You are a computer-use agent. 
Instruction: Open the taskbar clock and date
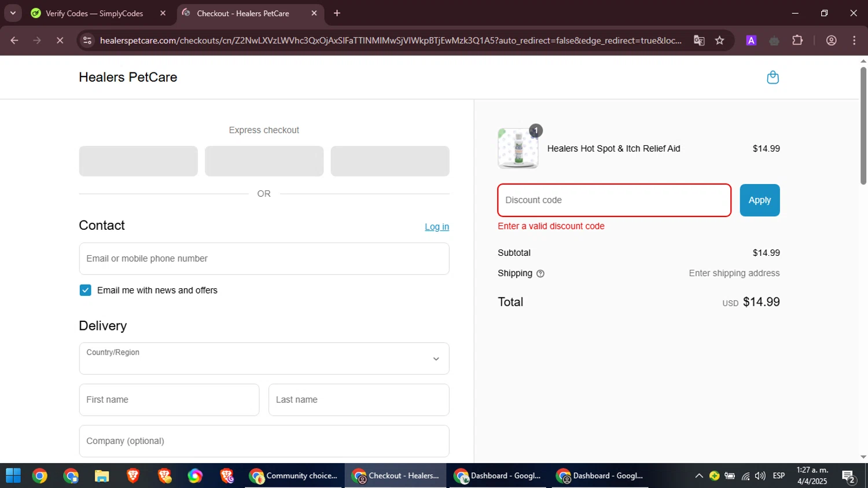[812, 476]
